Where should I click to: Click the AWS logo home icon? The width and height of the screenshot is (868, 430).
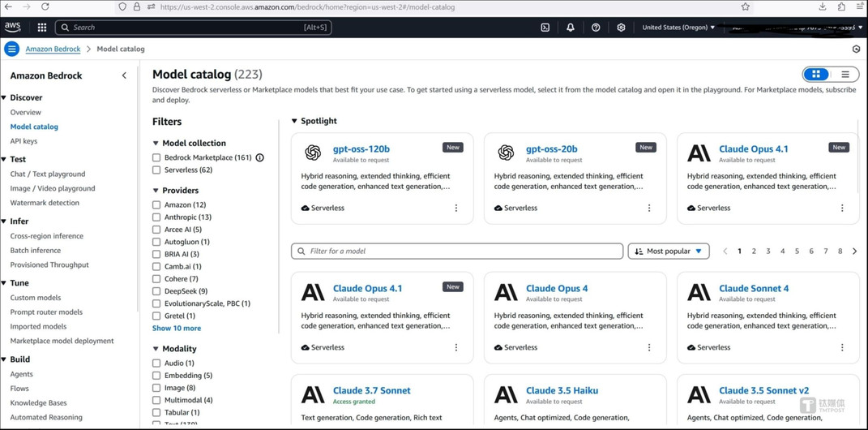point(12,27)
